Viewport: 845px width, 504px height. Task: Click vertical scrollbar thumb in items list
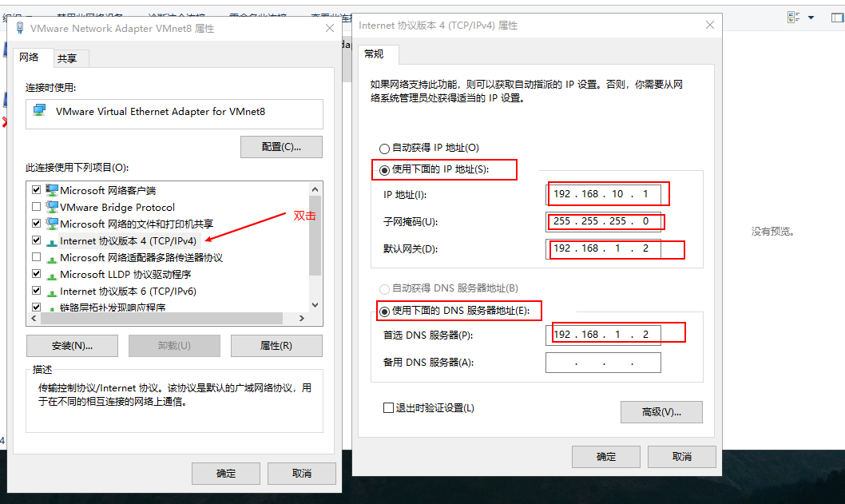click(315, 236)
